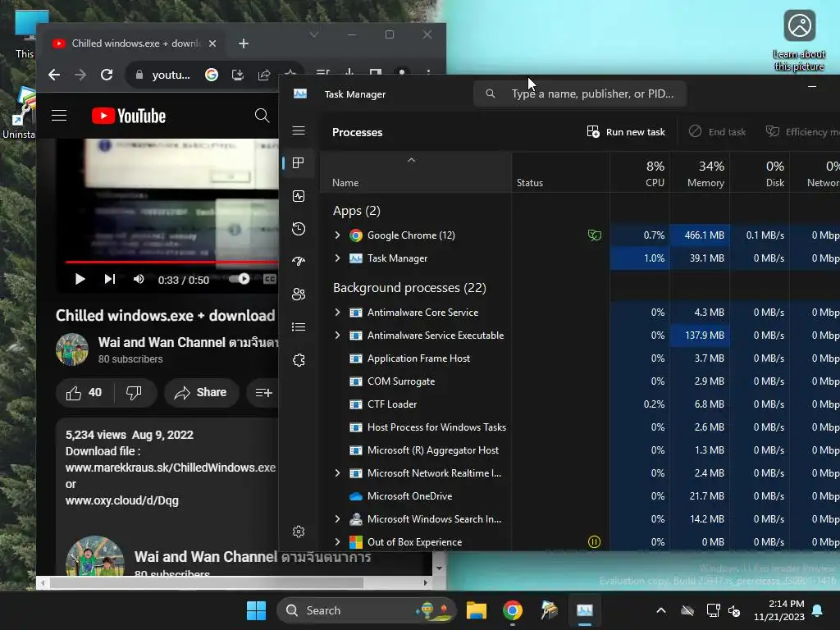Click taskbar Search box
The height and width of the screenshot is (630, 840).
(367, 610)
